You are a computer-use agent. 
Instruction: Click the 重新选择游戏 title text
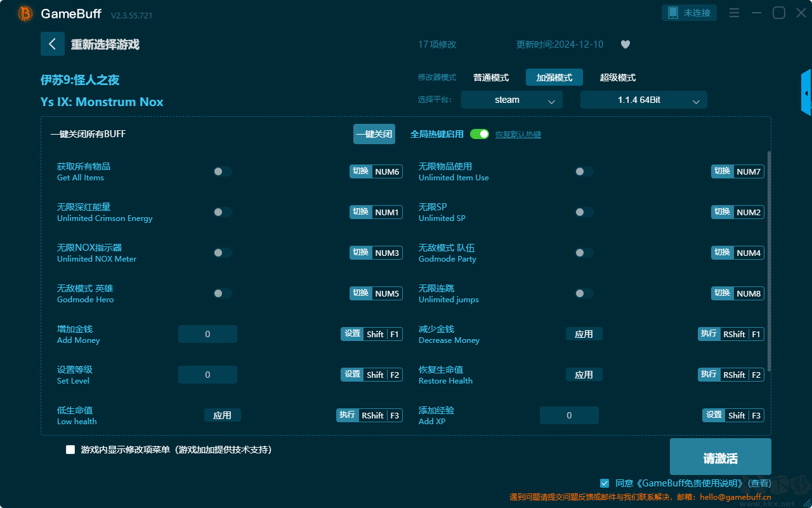[105, 44]
